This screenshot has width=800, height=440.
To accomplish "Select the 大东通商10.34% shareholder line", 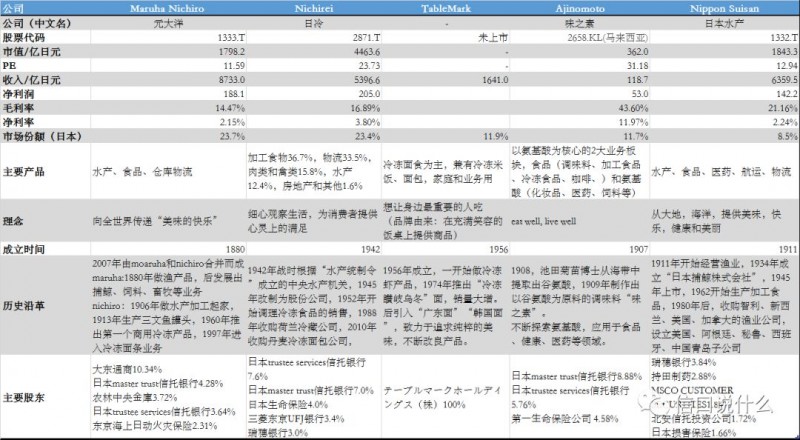I will pyautogui.click(x=128, y=370).
